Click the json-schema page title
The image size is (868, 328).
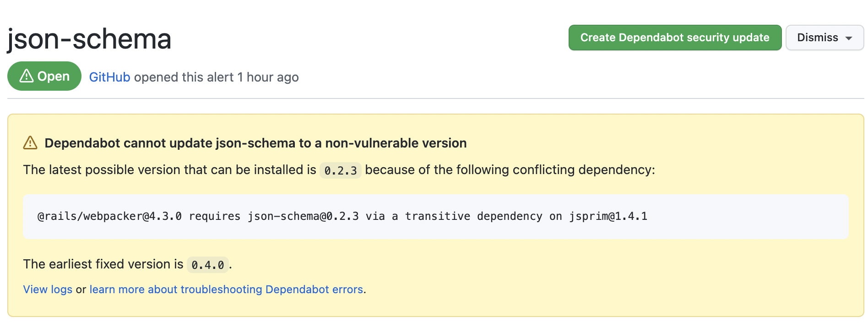tap(89, 39)
